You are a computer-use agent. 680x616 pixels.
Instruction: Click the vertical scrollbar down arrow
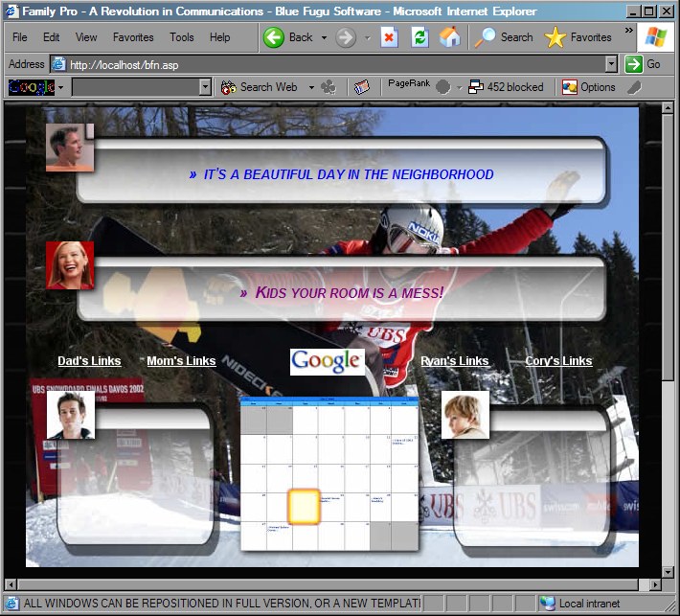668,572
